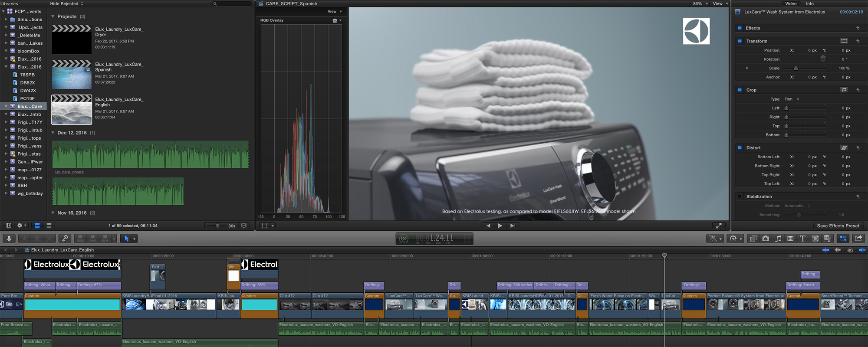
Task: Expand the Scale parameter triangle
Action: [747, 68]
